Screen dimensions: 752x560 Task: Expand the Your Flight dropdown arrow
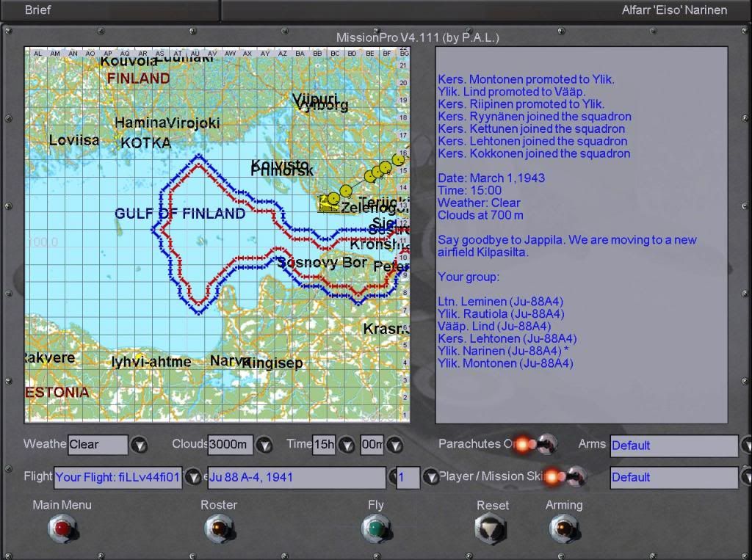[192, 477]
